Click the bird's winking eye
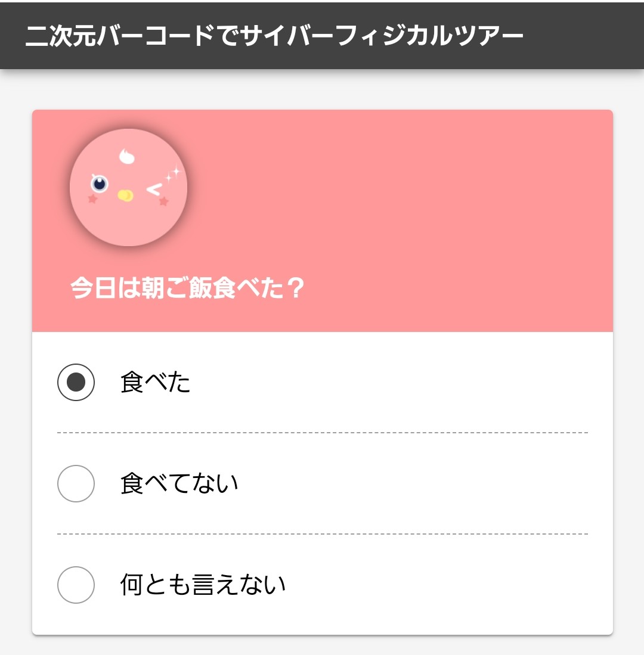The width and height of the screenshot is (644, 655). tap(154, 190)
